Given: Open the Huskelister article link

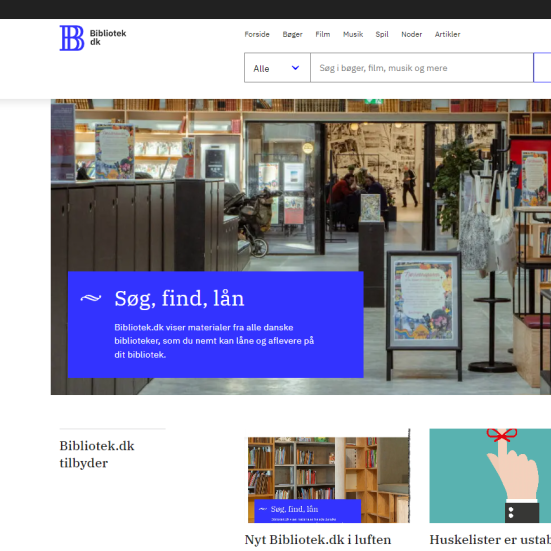Looking at the screenshot, I should (x=490, y=540).
